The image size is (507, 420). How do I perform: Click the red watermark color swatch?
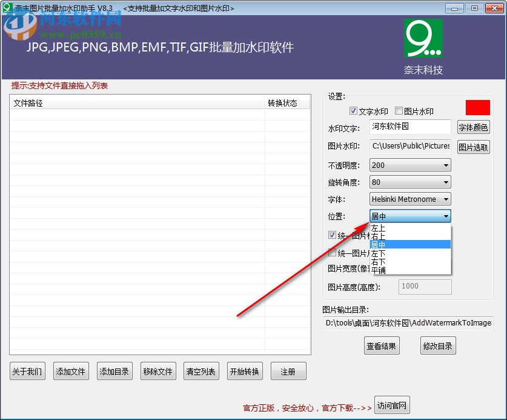click(x=477, y=107)
